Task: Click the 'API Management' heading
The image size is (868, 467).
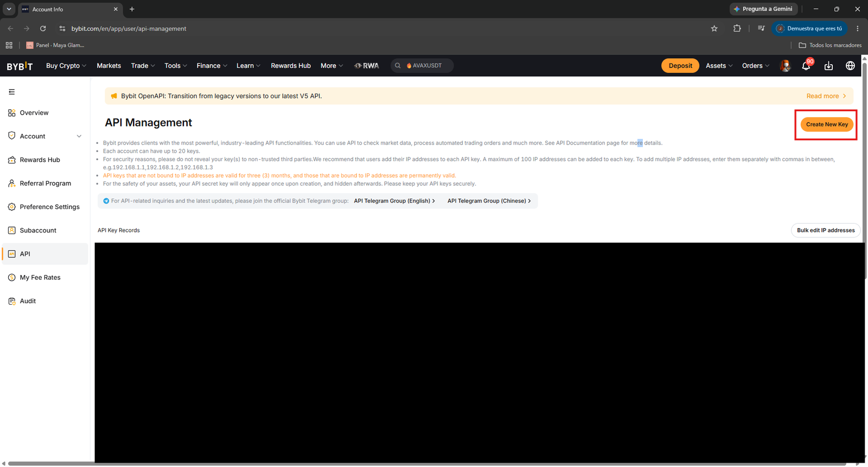Action: (149, 123)
